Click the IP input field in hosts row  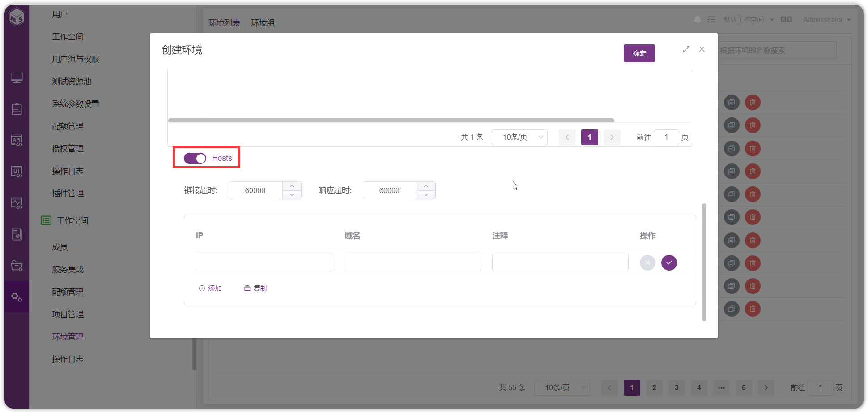tap(264, 262)
